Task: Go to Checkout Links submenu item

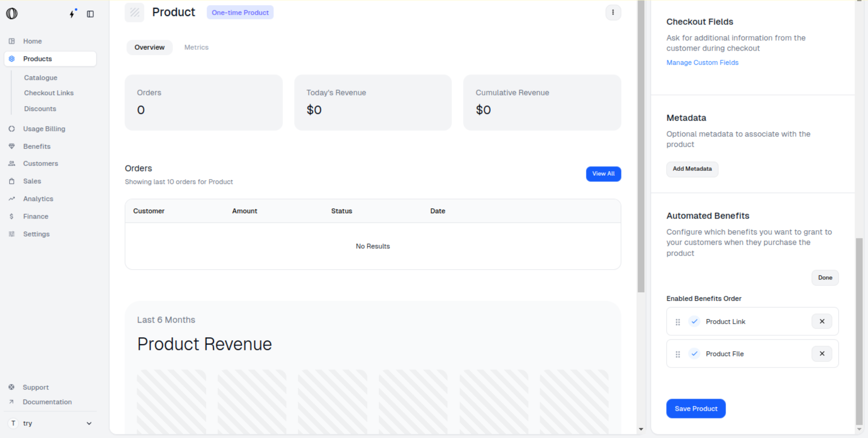Action: (49, 93)
